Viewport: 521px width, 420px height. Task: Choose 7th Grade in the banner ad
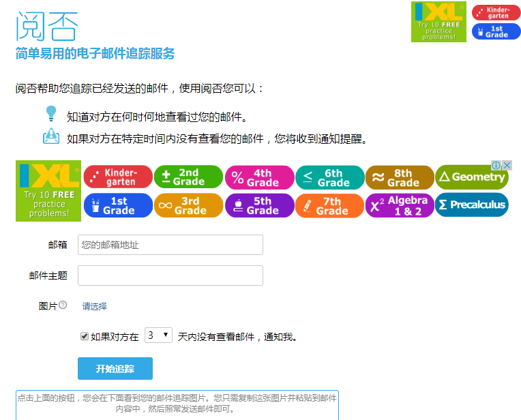pos(330,206)
